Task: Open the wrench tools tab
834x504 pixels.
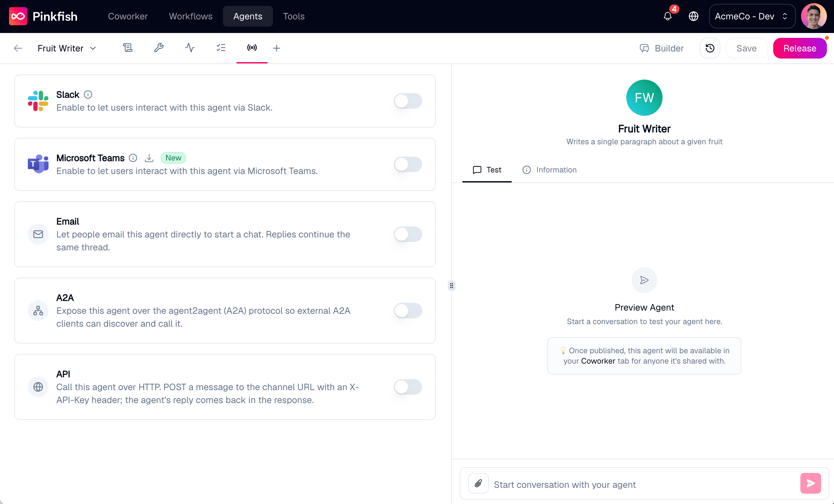Action: click(x=159, y=48)
